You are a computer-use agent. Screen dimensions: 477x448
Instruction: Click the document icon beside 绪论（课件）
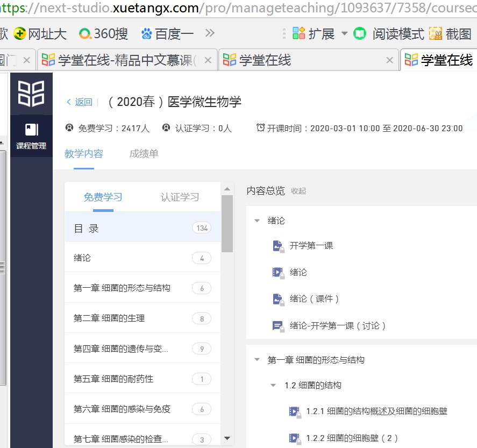pyautogui.click(x=277, y=299)
